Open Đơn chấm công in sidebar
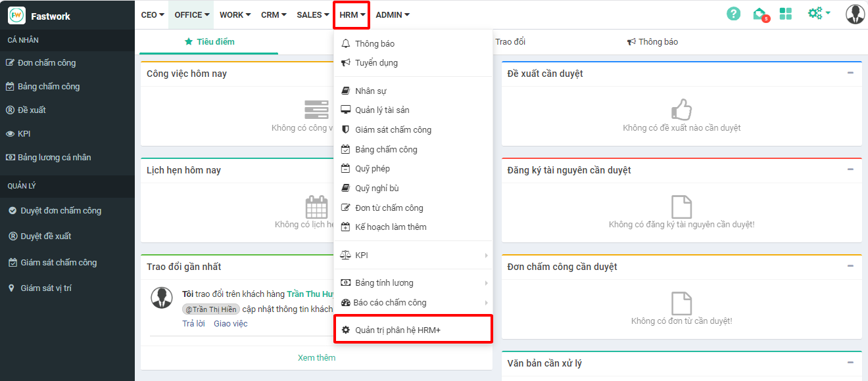This screenshot has width=868, height=381. click(x=46, y=63)
